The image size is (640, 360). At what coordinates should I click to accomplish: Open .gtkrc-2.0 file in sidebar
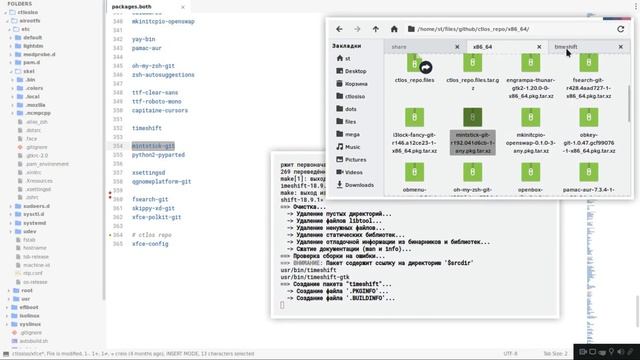(x=37, y=156)
